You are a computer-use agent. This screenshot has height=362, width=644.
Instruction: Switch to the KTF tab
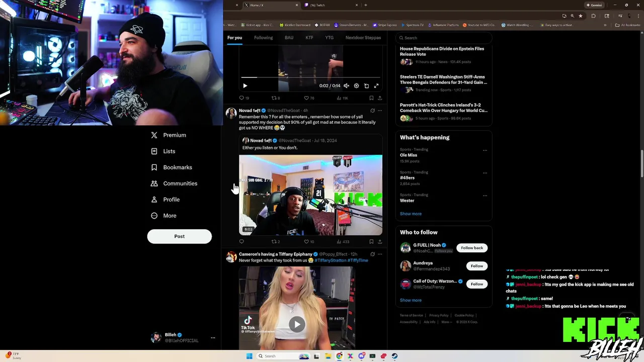pyautogui.click(x=309, y=38)
